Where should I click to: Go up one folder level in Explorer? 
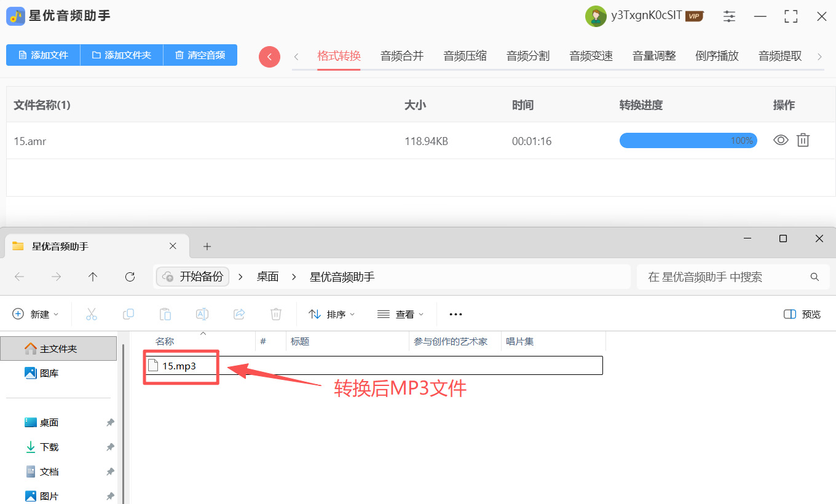coord(93,277)
